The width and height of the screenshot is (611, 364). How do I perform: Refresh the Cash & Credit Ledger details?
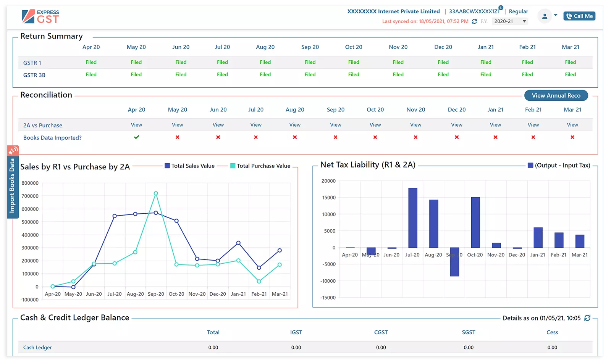(587, 318)
